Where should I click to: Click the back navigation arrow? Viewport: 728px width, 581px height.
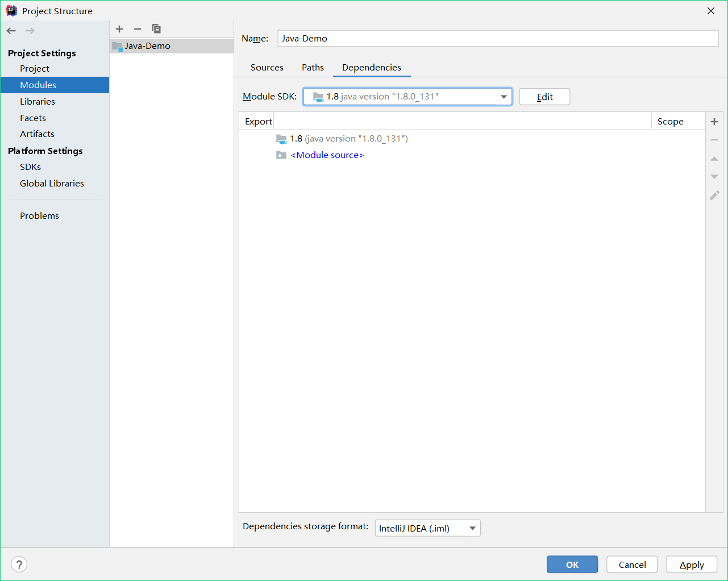pyautogui.click(x=11, y=31)
